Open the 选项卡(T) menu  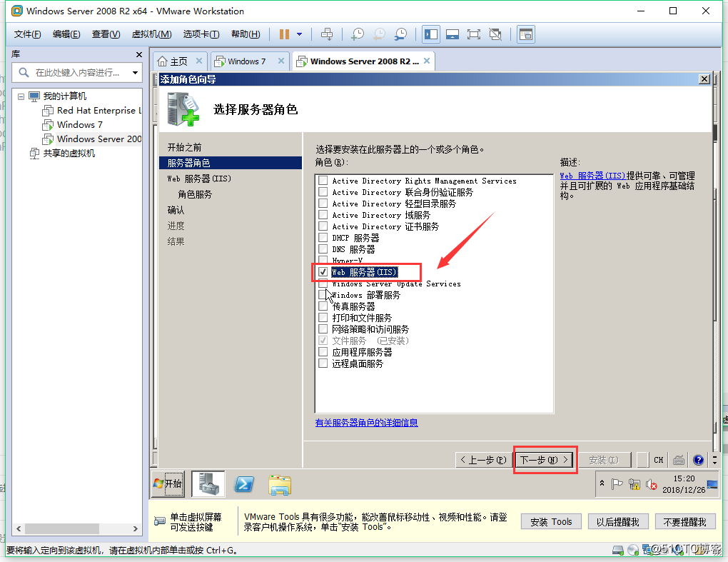tap(201, 34)
